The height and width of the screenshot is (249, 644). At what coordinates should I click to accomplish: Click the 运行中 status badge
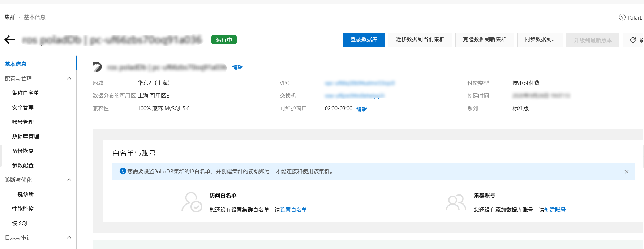[x=224, y=40]
